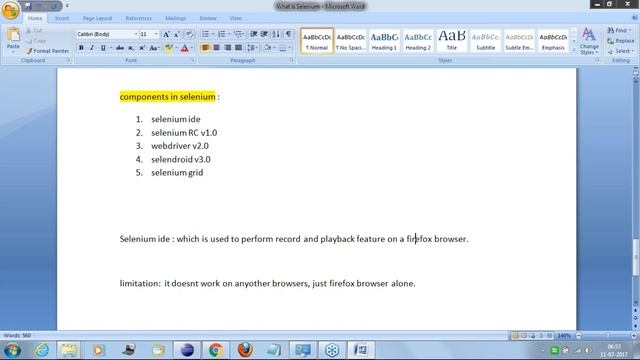Switch to the Page Layout tab

click(x=97, y=18)
